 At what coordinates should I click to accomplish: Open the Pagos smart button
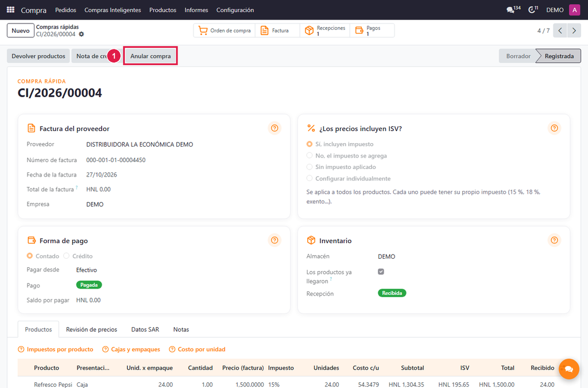pos(372,30)
